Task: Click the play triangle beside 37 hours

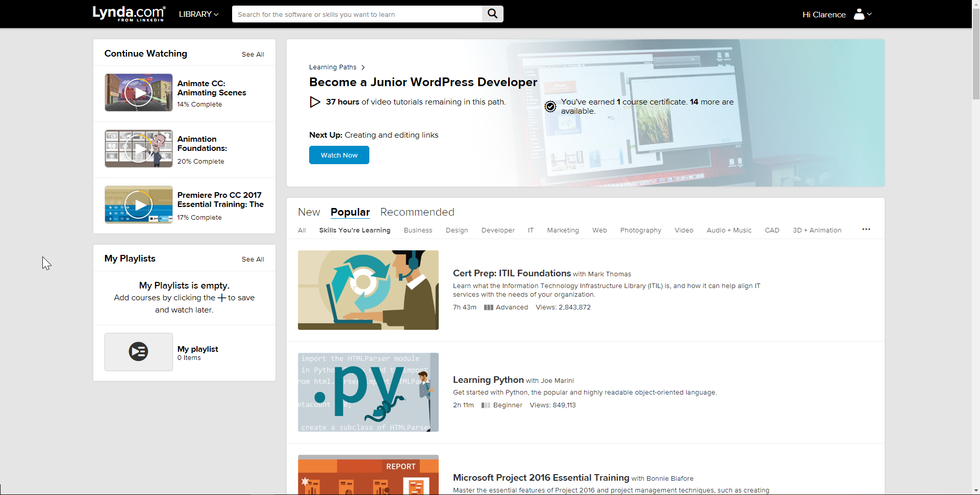Action: point(315,102)
